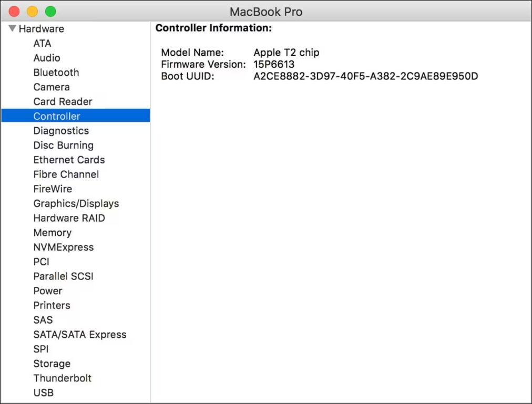This screenshot has height=404, width=532.
Task: Zoom the window with the green button
Action: 50,11
